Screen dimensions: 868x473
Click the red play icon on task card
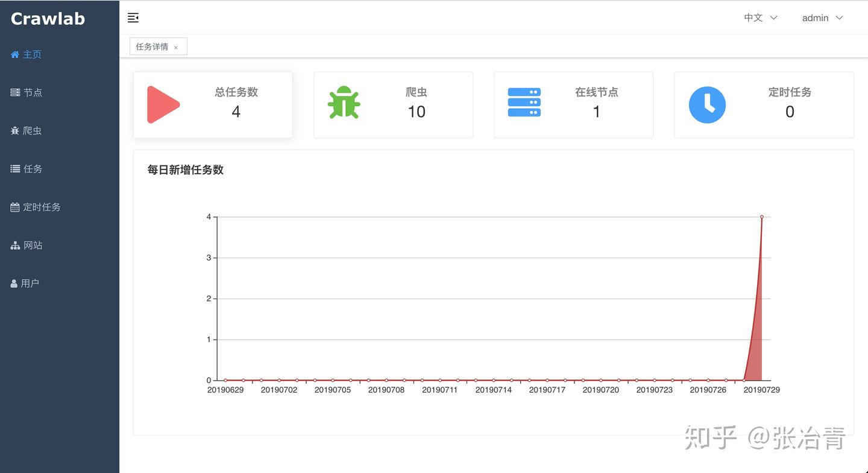coord(163,104)
